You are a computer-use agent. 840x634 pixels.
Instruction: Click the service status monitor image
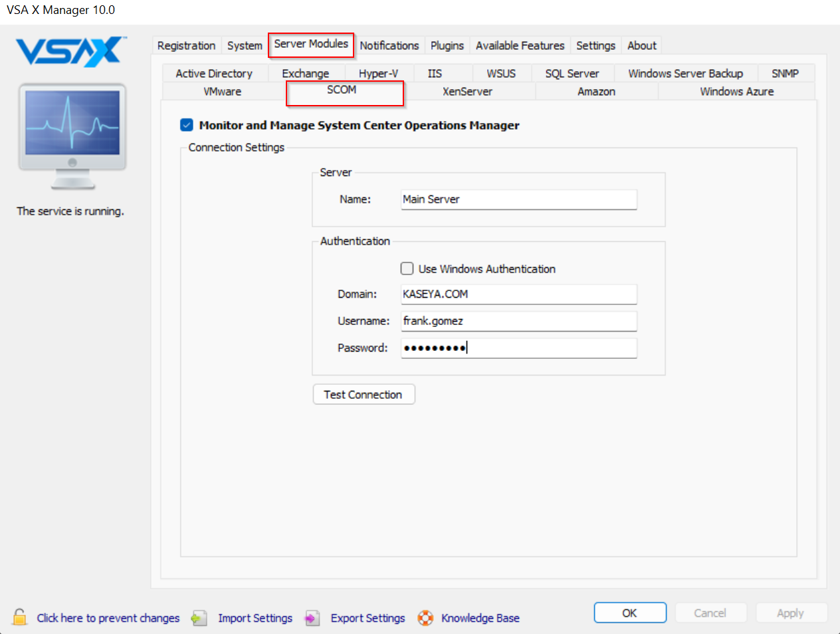click(x=72, y=136)
